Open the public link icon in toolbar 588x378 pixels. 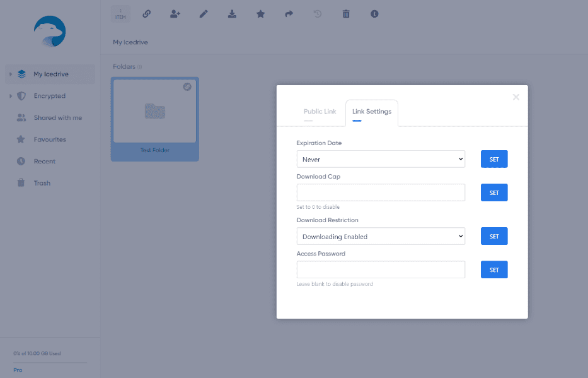(x=146, y=14)
